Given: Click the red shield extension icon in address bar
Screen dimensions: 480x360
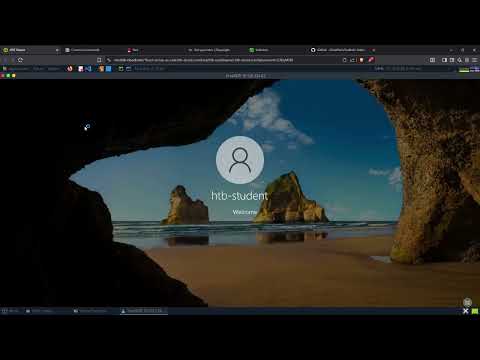Looking at the screenshot, I should tap(361, 60).
